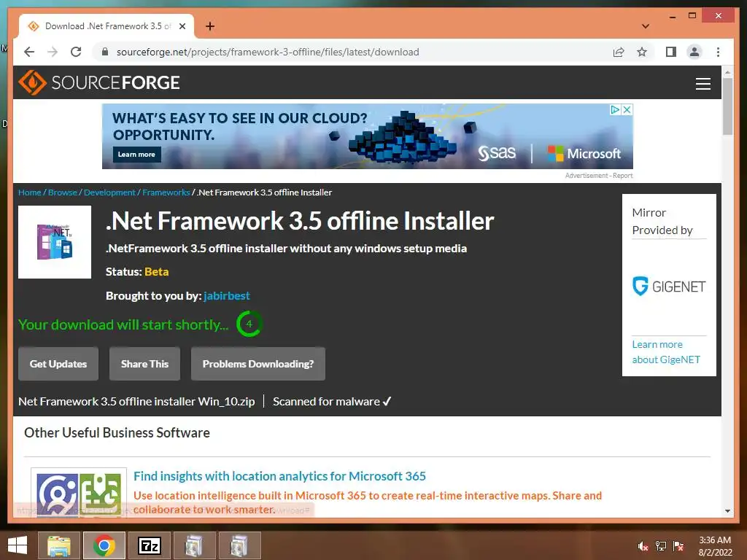Click the green download countdown circle

(249, 324)
